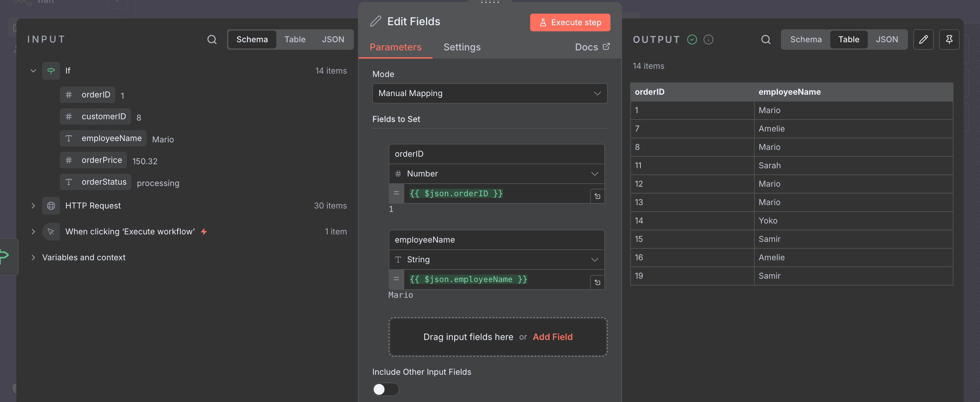Viewport: 980px width, 402px height.
Task: Click the pencil edit output icon
Action: tap(923, 39)
